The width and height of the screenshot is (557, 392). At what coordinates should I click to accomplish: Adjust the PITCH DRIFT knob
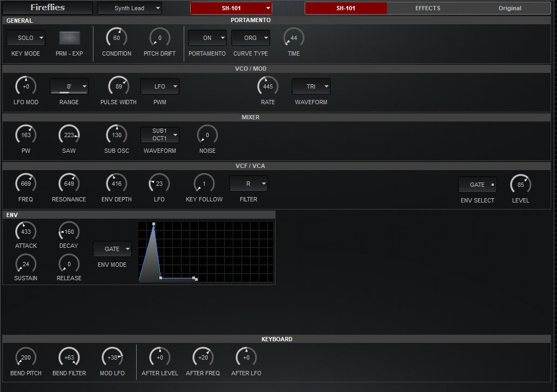pos(159,38)
